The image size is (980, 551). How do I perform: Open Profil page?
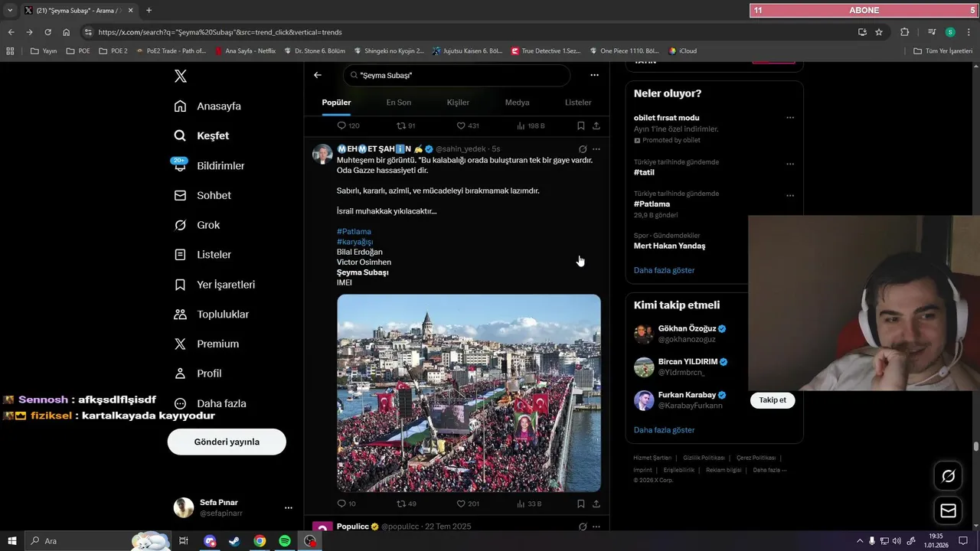(198, 373)
